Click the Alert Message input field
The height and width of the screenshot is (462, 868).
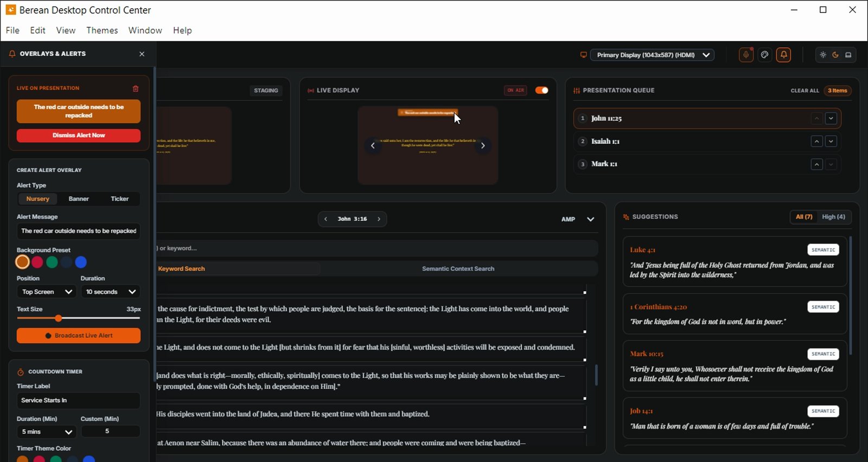coord(79,231)
